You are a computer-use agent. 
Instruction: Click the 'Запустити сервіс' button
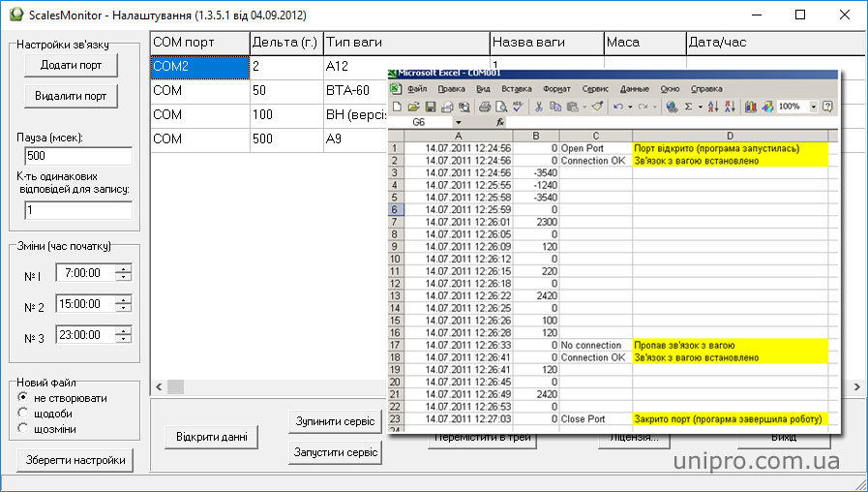point(336,452)
